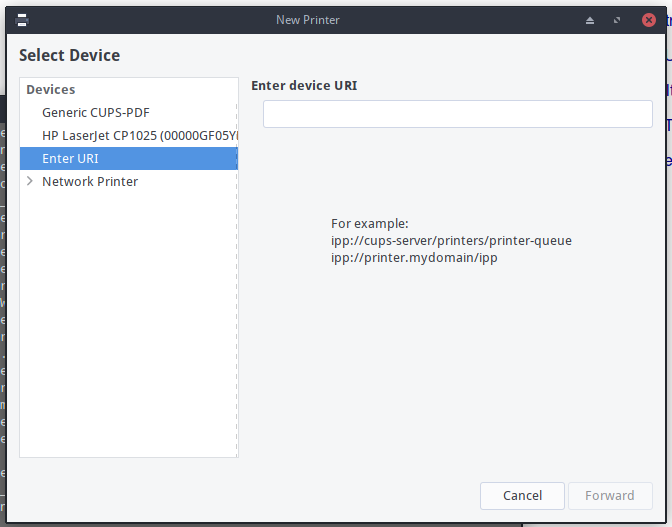Click the New Printer title bar text
The image size is (672, 527).
[308, 20]
